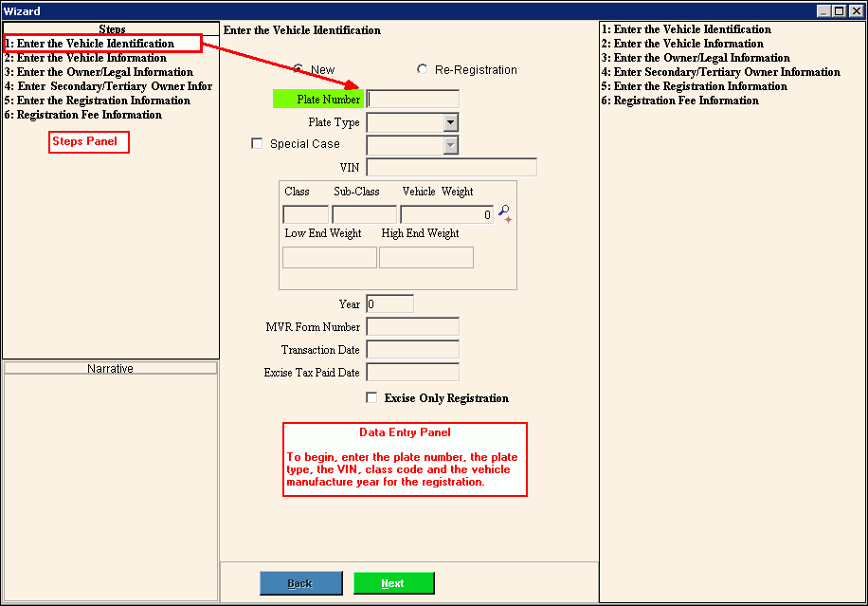868x606 pixels.
Task: Click the Transaction Date field
Action: (x=413, y=350)
